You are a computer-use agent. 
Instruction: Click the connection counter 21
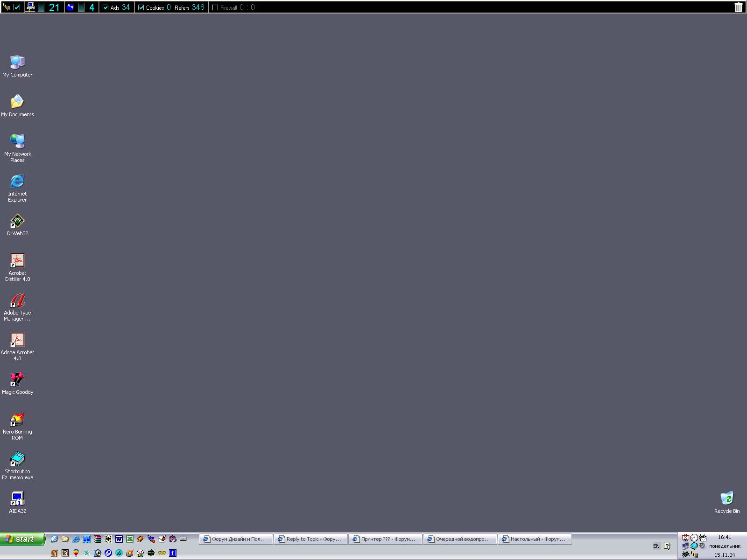pos(54,7)
